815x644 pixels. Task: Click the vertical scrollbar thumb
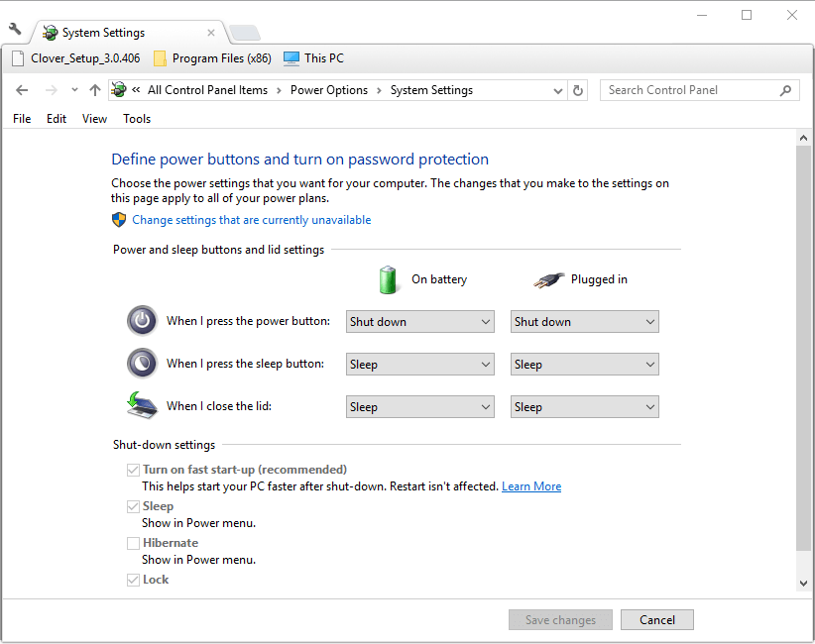point(803,348)
